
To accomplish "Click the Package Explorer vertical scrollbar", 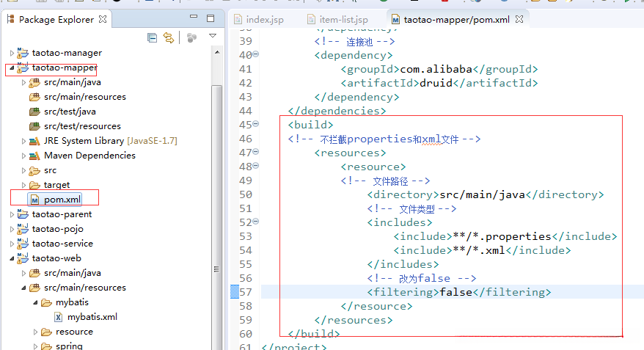I will point(217,218).
